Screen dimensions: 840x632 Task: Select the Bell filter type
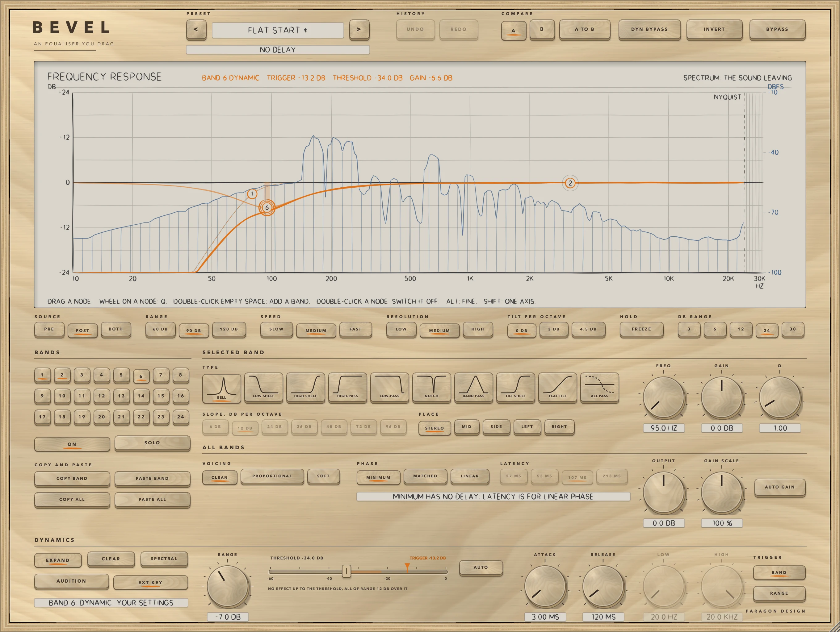pyautogui.click(x=221, y=388)
